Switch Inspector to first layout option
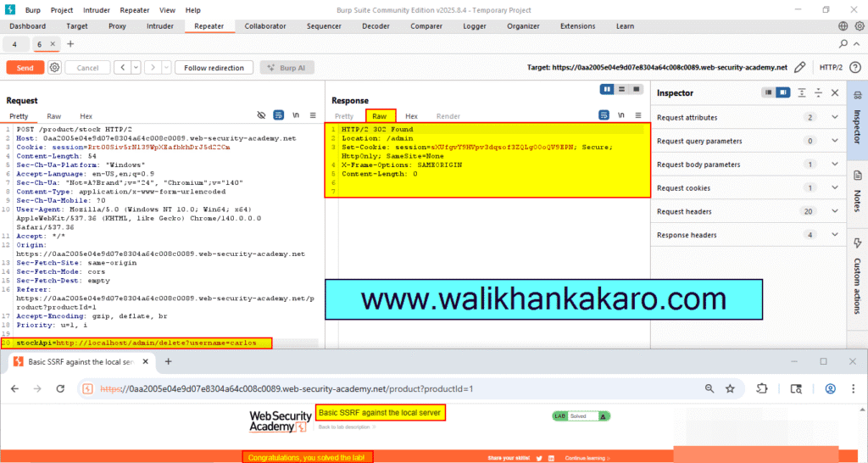The height and width of the screenshot is (463, 868). tap(768, 92)
